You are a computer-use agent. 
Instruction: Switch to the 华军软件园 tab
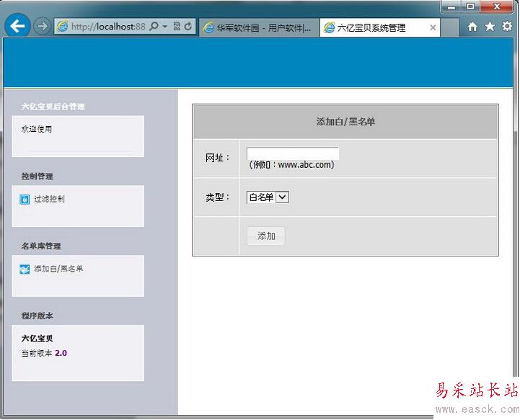259,27
